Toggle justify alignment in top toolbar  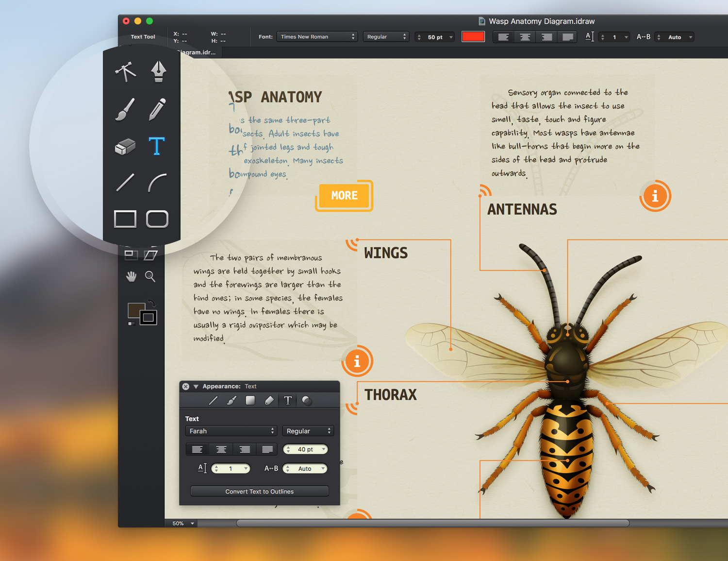pos(568,37)
